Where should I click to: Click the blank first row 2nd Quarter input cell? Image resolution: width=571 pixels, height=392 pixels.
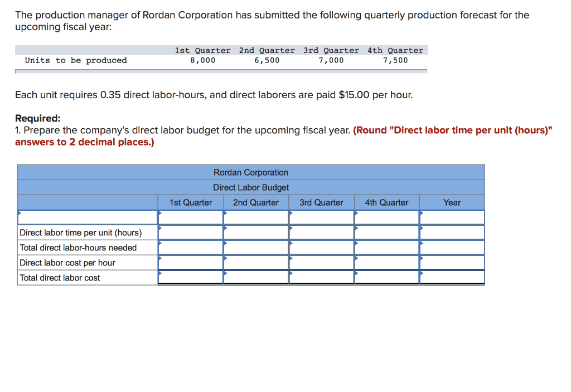[256, 217]
